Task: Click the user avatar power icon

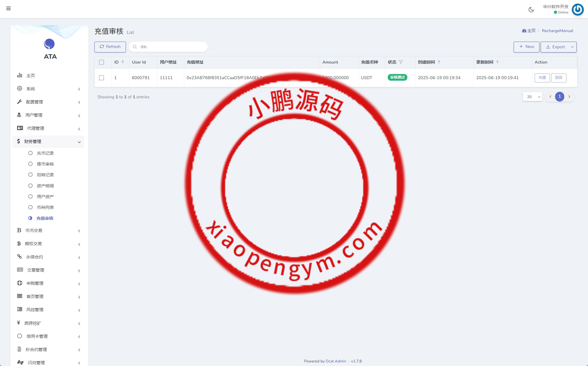Action: tap(578, 10)
